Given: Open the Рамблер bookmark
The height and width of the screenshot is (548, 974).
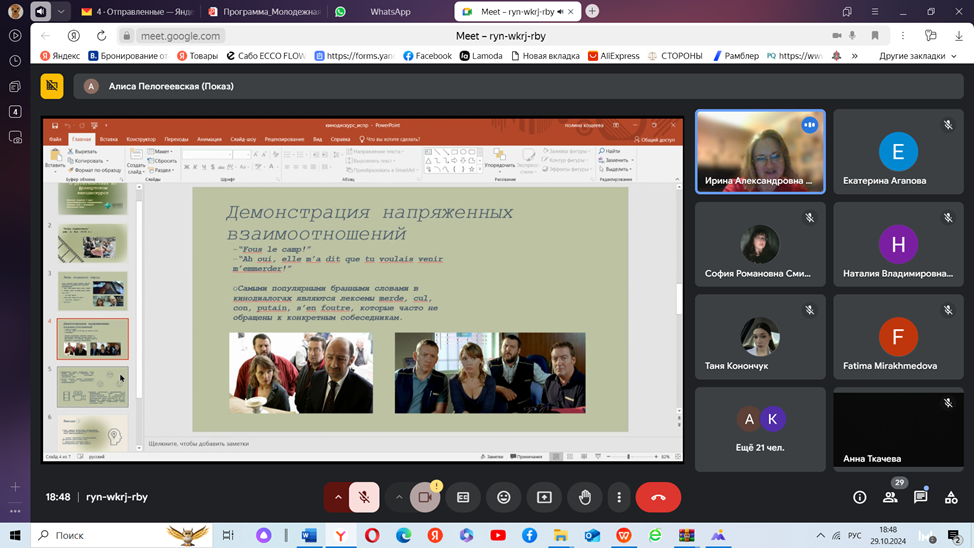Looking at the screenshot, I should pyautogui.click(x=735, y=56).
